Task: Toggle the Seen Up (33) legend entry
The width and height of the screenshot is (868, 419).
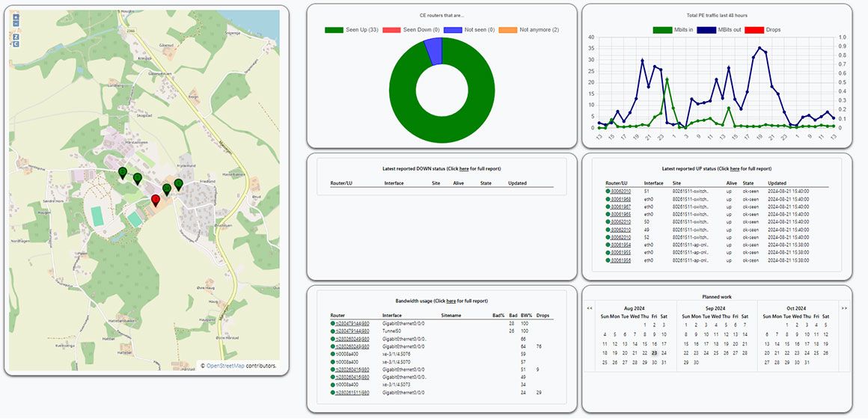Action: pos(351,30)
